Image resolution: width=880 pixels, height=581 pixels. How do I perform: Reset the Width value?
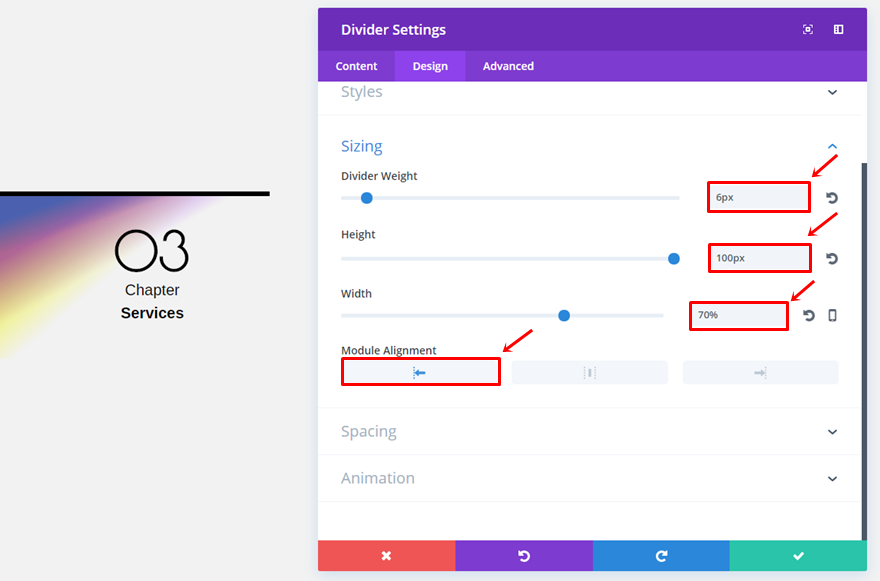808,315
